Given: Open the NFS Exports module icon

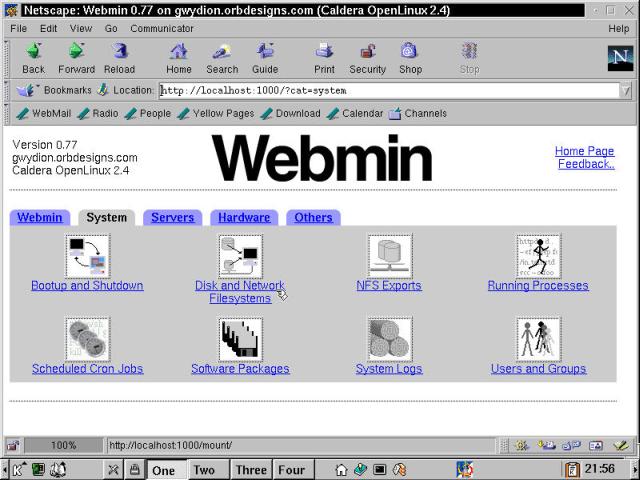Looking at the screenshot, I should [389, 256].
